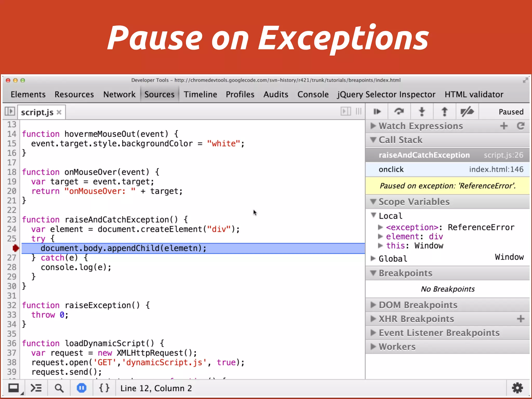Expand the XHR Breakpoints section
Screen dimensions: 532x399
[373, 319]
